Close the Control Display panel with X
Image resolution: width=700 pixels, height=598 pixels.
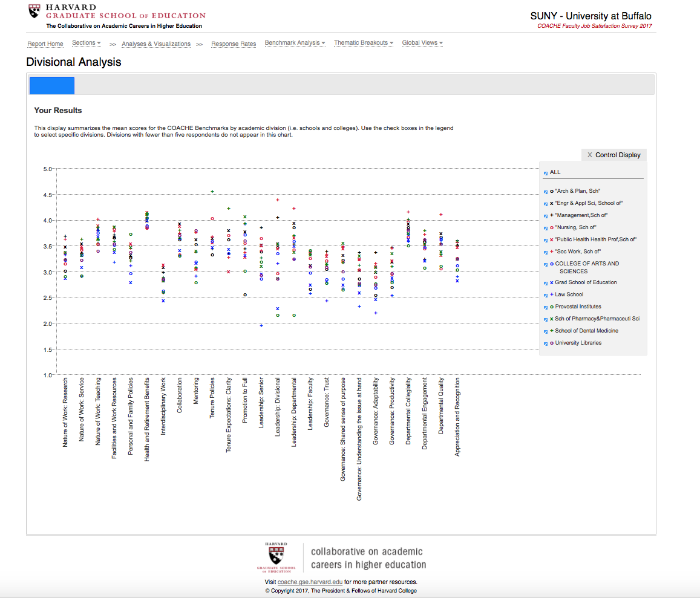tap(590, 155)
